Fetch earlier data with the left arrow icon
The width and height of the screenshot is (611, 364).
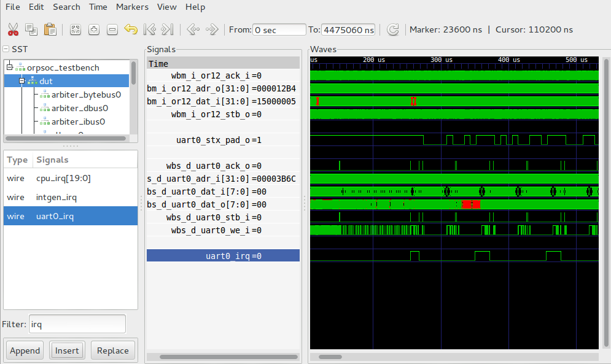[193, 29]
